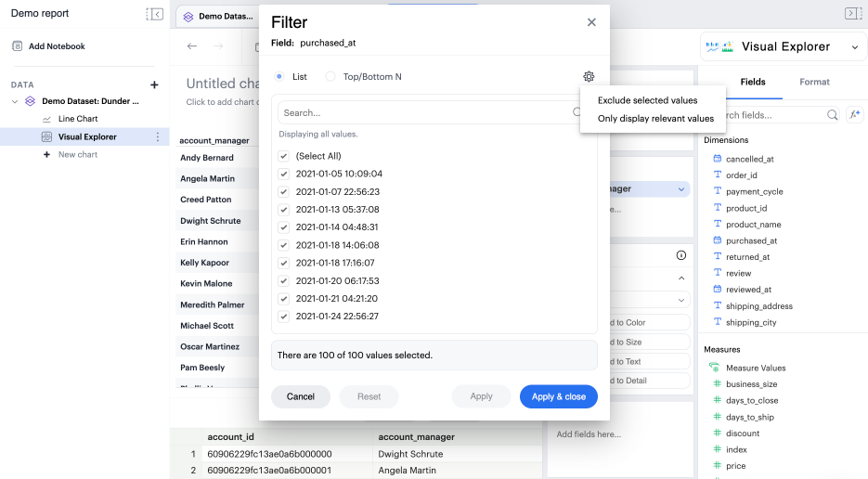Toggle the Select All checkbox

pyautogui.click(x=284, y=156)
